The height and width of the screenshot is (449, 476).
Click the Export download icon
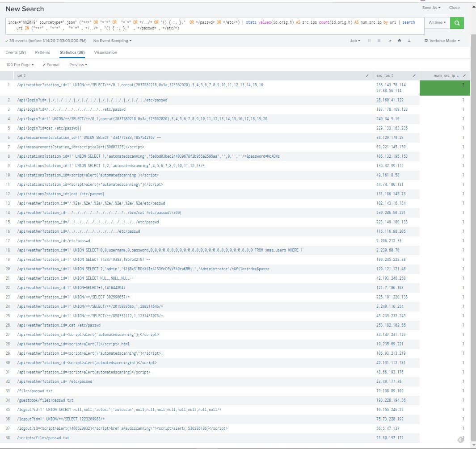[408, 41]
